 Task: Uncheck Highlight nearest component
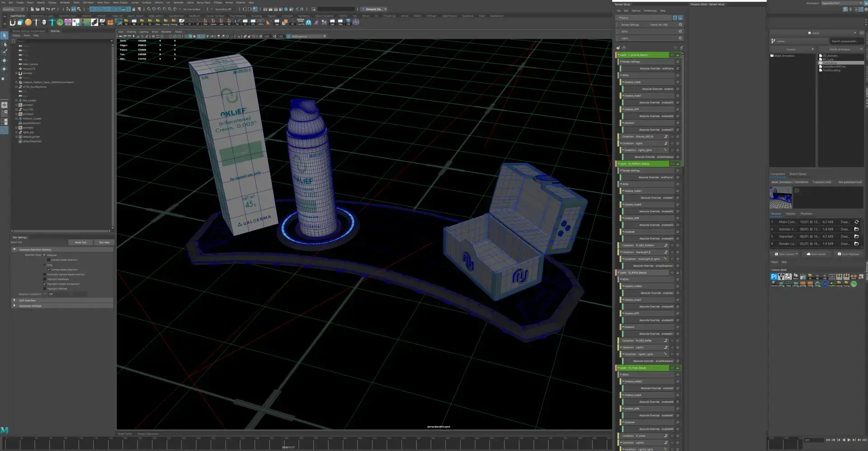click(x=45, y=284)
